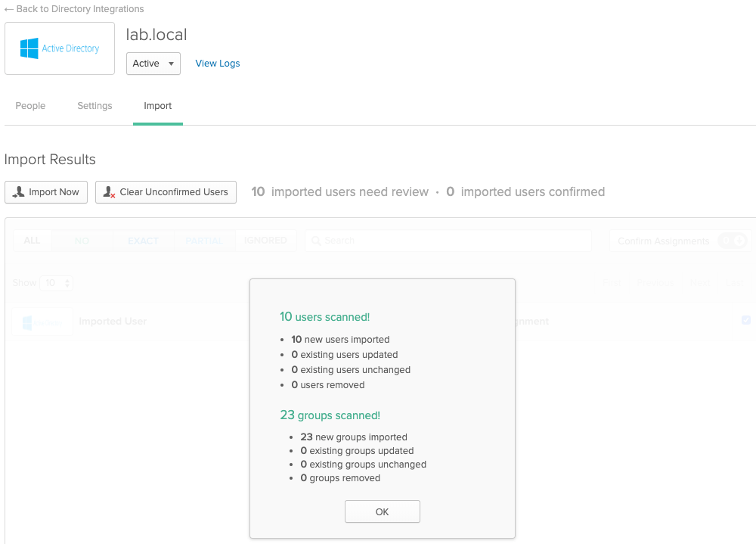Image resolution: width=756 pixels, height=544 pixels.
Task: Filter results by ALL matches
Action: pyautogui.click(x=32, y=241)
